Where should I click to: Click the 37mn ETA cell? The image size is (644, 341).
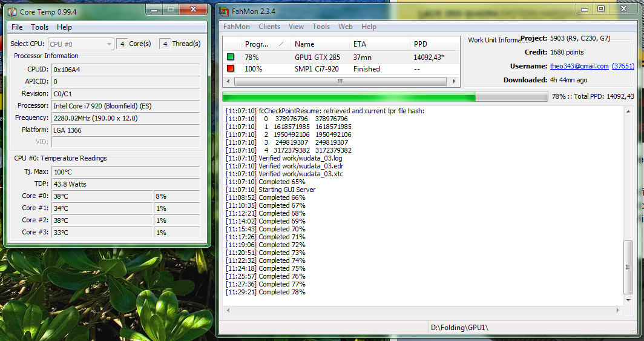362,58
